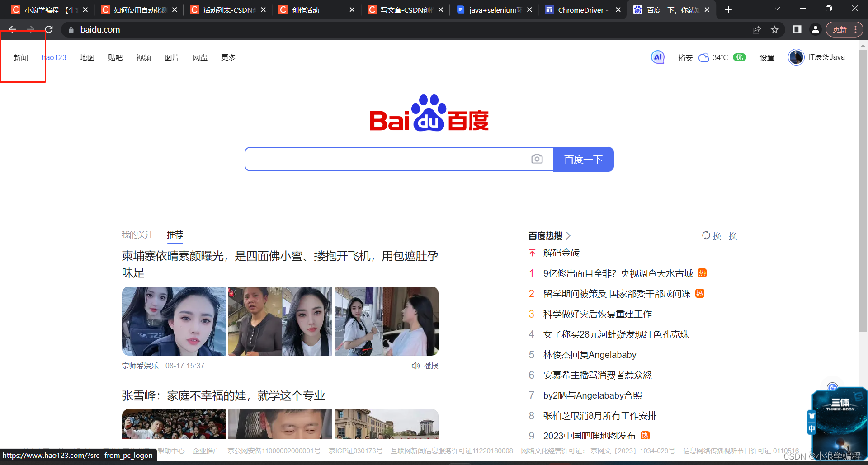This screenshot has height=465, width=868.
Task: Bookmark the page using the star icon
Action: (x=775, y=29)
